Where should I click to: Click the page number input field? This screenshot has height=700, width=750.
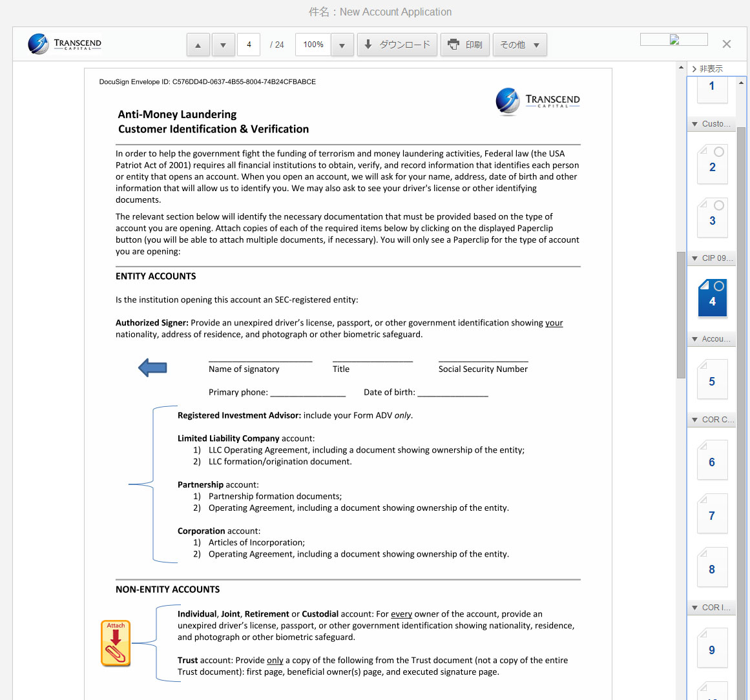pyautogui.click(x=249, y=45)
